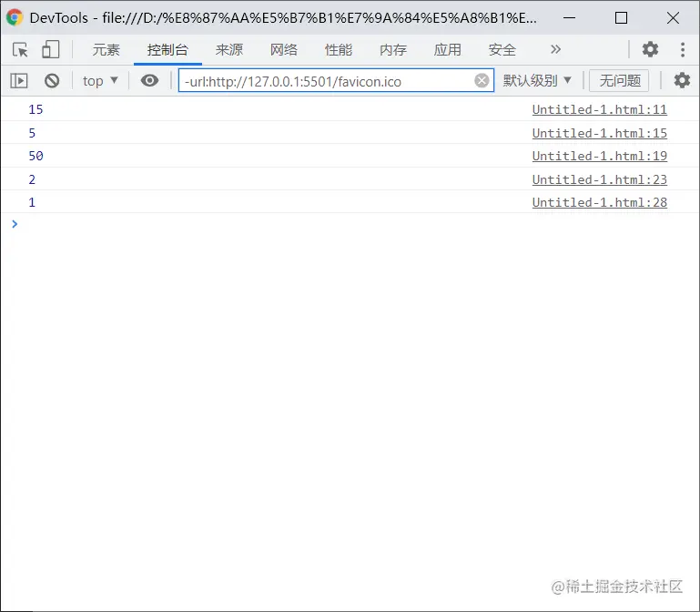Select the console output value 15
This screenshot has height=612, width=700.
[36, 109]
